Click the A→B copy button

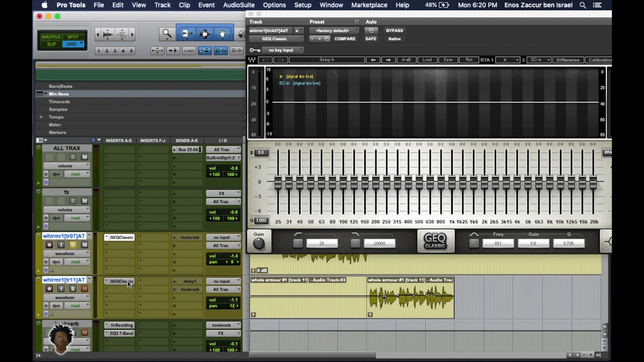[x=406, y=60]
